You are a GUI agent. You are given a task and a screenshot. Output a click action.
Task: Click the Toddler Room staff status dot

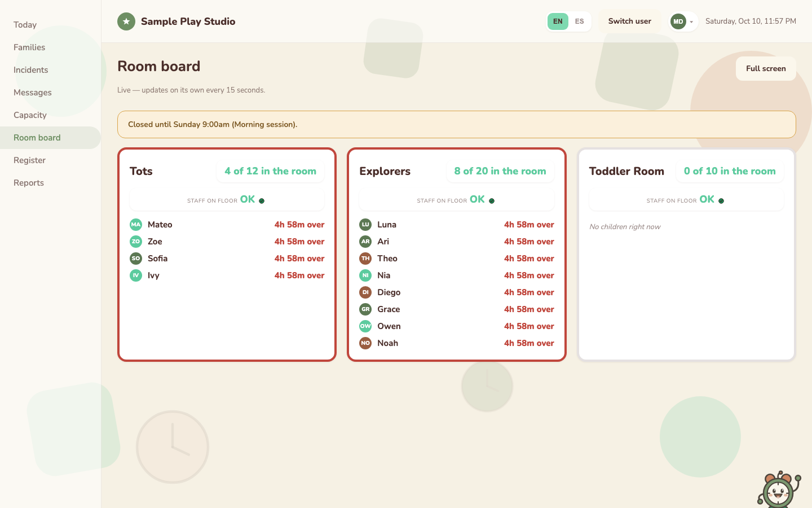pyautogui.click(x=721, y=201)
